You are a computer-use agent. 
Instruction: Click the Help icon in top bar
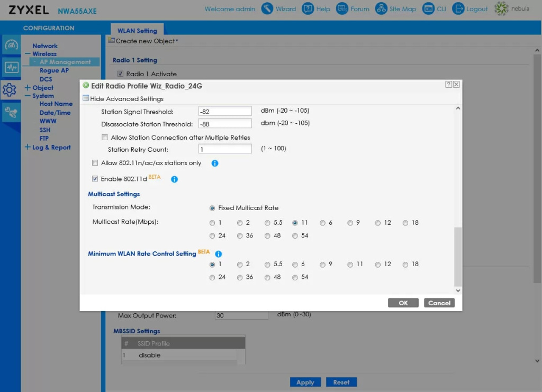click(x=308, y=9)
